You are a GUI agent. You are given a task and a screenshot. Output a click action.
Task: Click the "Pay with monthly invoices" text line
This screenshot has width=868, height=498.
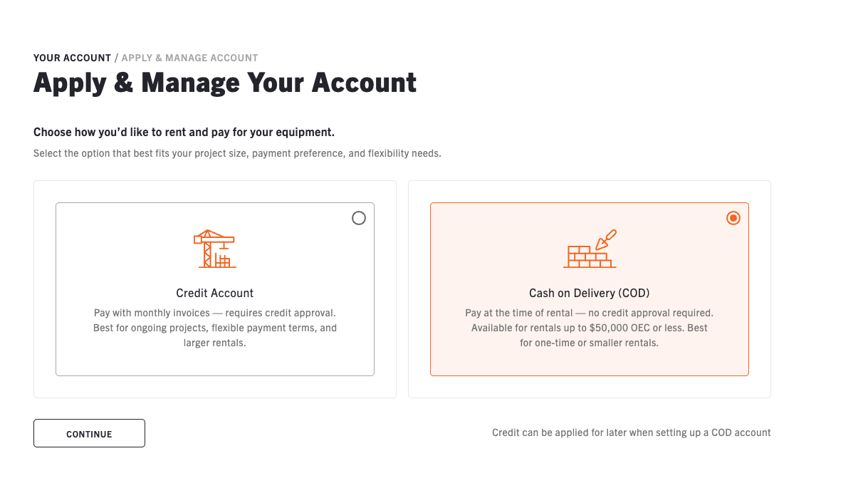[214, 313]
